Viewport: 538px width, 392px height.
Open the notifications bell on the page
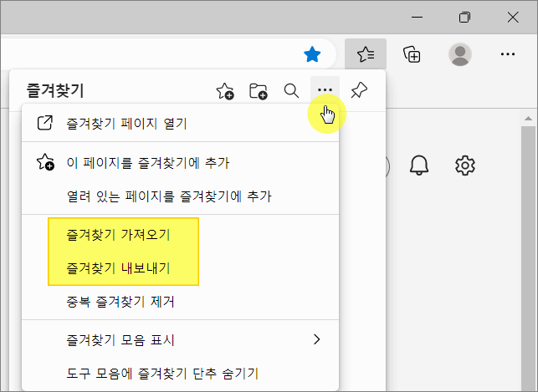(419, 165)
